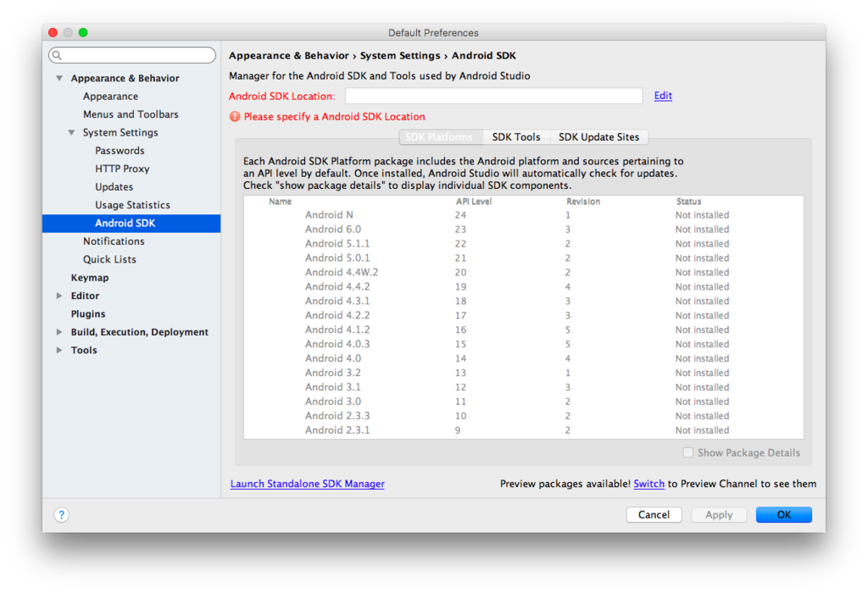Viewport: 868px width, 593px height.
Task: Select Updates in System Settings
Action: [114, 187]
